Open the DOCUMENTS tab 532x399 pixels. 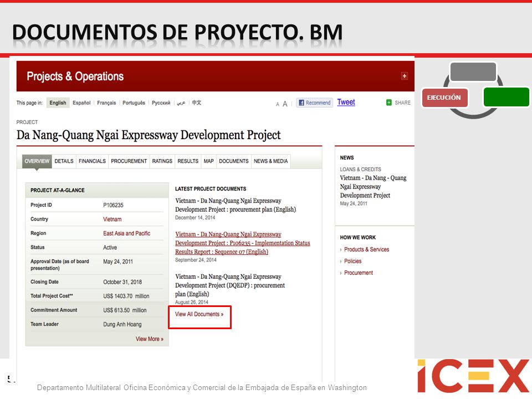pos(234,161)
